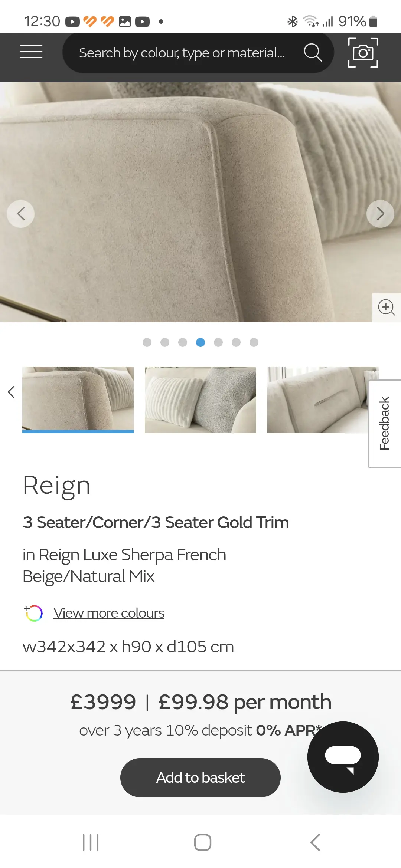
Task: Open the hamburger menu
Action: pyautogui.click(x=31, y=52)
